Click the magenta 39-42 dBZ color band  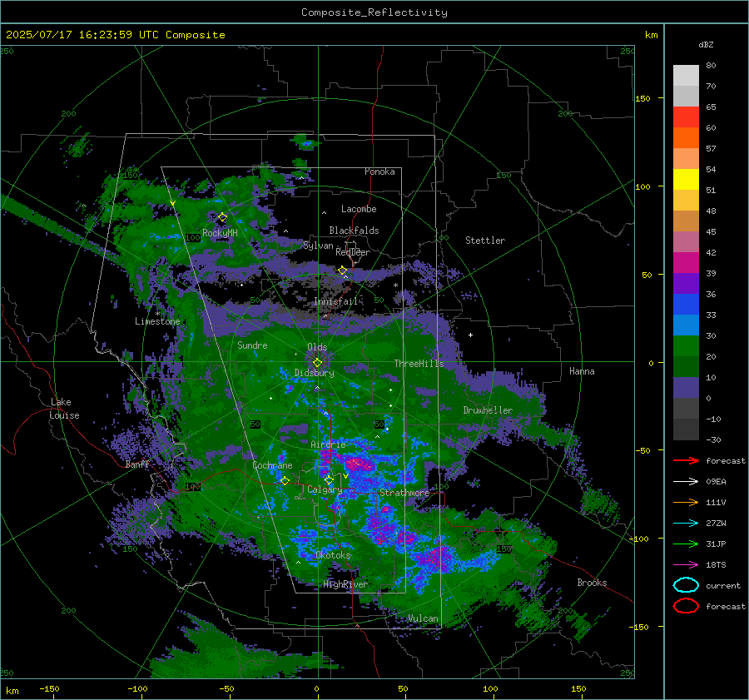point(686,263)
